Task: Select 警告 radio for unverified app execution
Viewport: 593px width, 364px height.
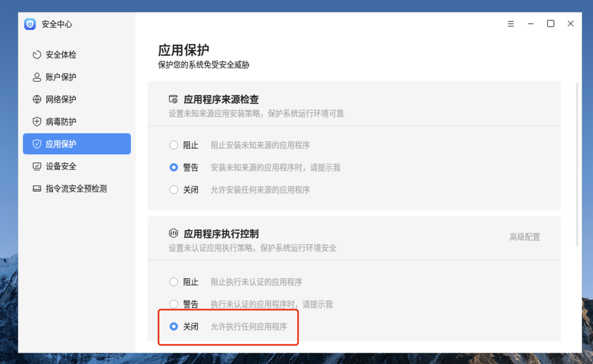Action: (174, 304)
